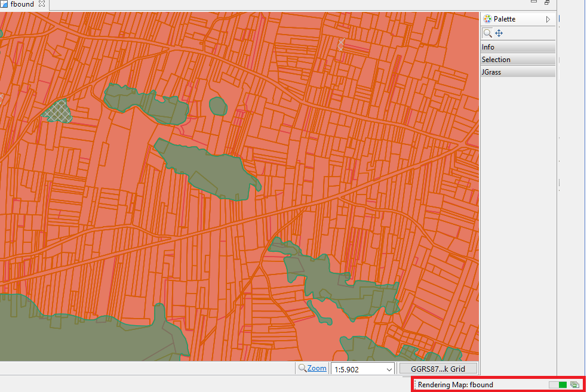
Task: Click the colorful Palette icon
Action: click(487, 19)
